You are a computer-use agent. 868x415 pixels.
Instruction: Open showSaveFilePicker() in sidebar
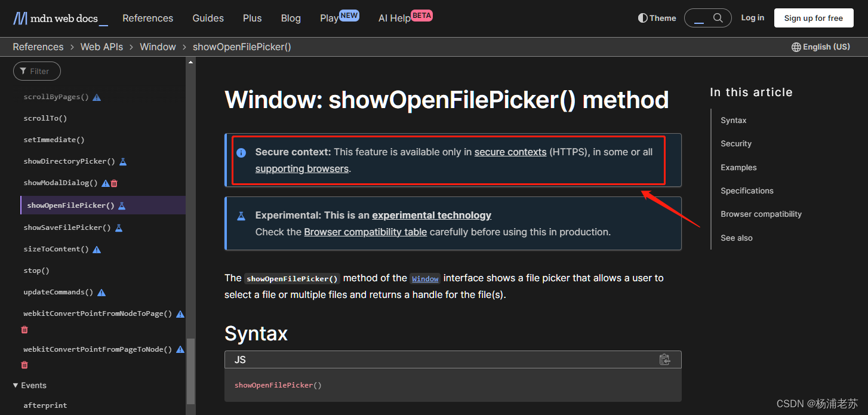67,228
